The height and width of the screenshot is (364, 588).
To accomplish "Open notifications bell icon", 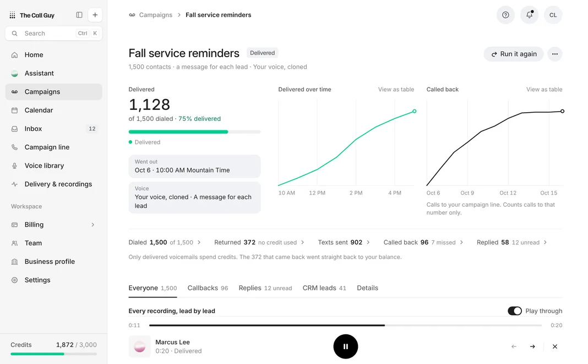I will coord(529,15).
